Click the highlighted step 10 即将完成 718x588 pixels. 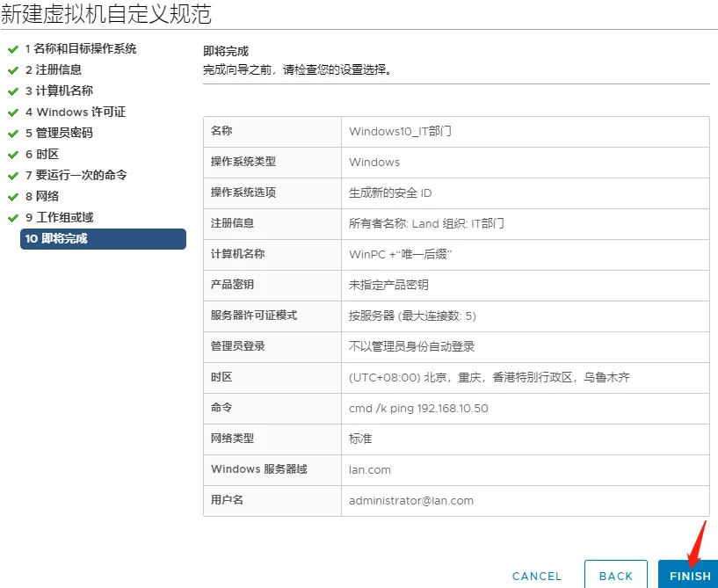click(x=103, y=238)
